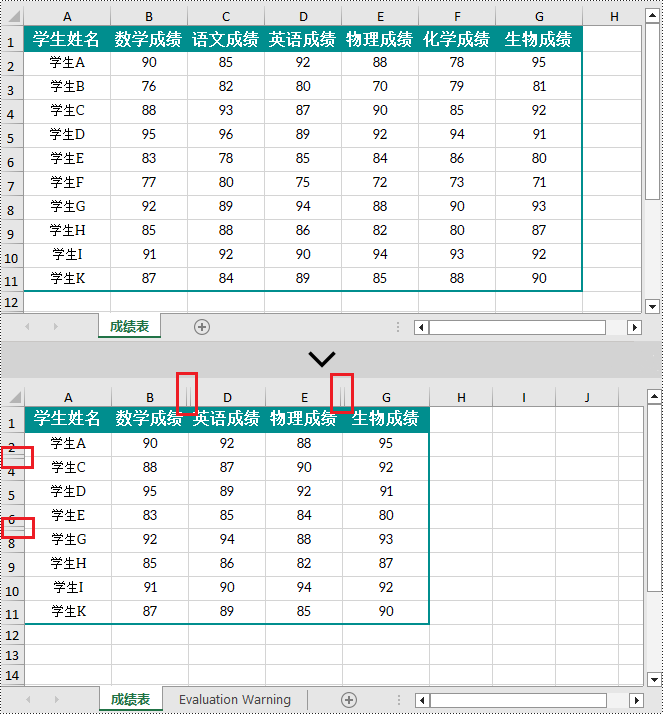The width and height of the screenshot is (663, 714).
Task: Click 学生B's 物理成绩 cell showing 70
Action: (380, 87)
